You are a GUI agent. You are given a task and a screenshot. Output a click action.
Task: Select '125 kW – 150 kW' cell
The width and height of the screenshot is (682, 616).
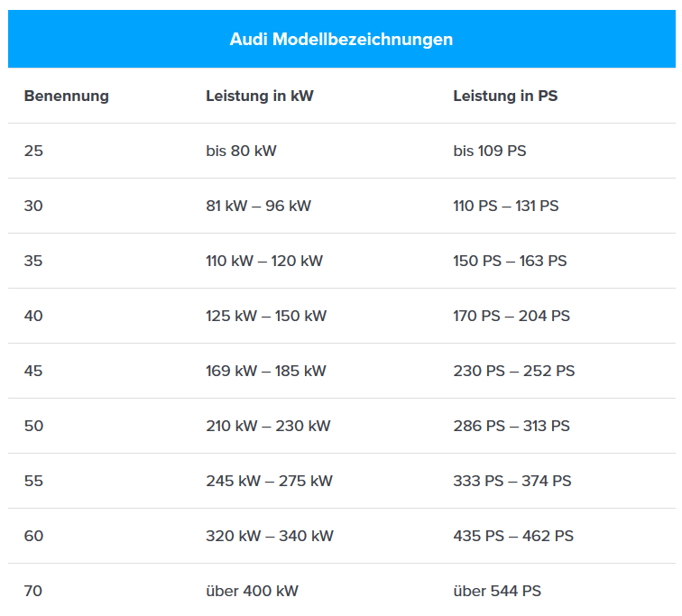266,316
